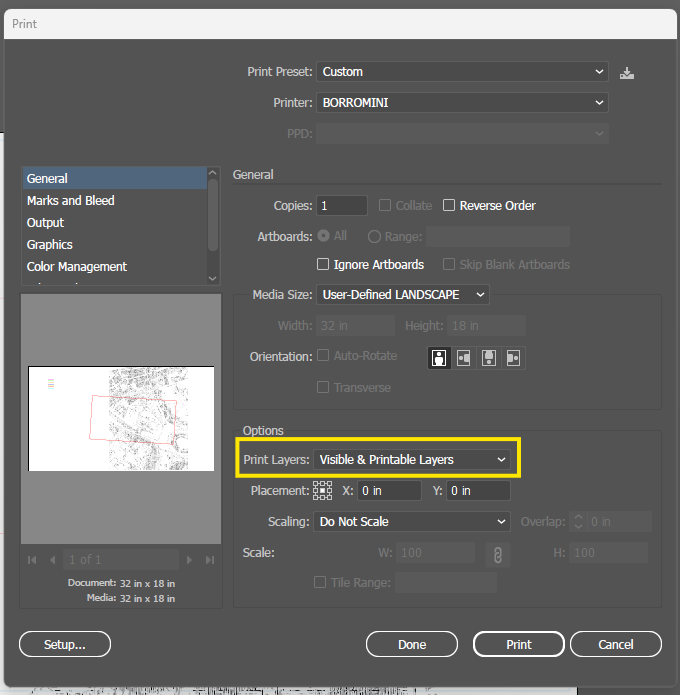Screen dimensions: 680x695
Task: Expand the Printer BORROMINI dropdown
Action: (x=462, y=103)
